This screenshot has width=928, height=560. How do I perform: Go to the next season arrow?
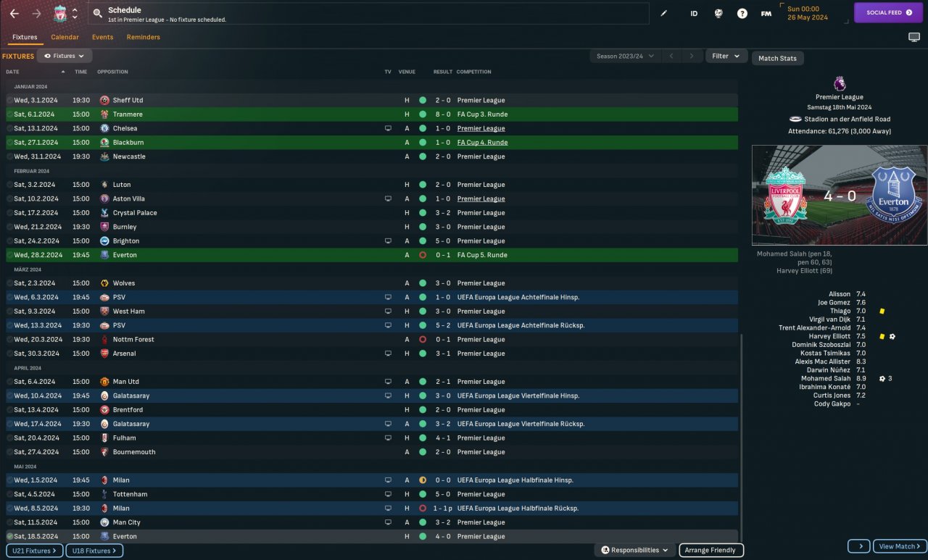(692, 56)
